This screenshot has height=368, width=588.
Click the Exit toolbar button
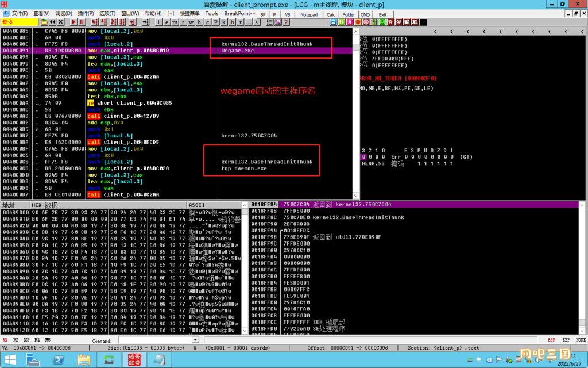[382, 14]
